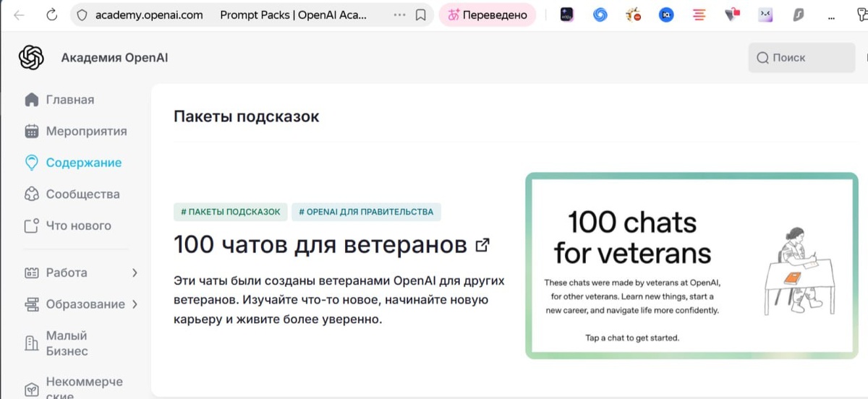
Task: Click the Содержание lightbulb icon
Action: tap(31, 163)
